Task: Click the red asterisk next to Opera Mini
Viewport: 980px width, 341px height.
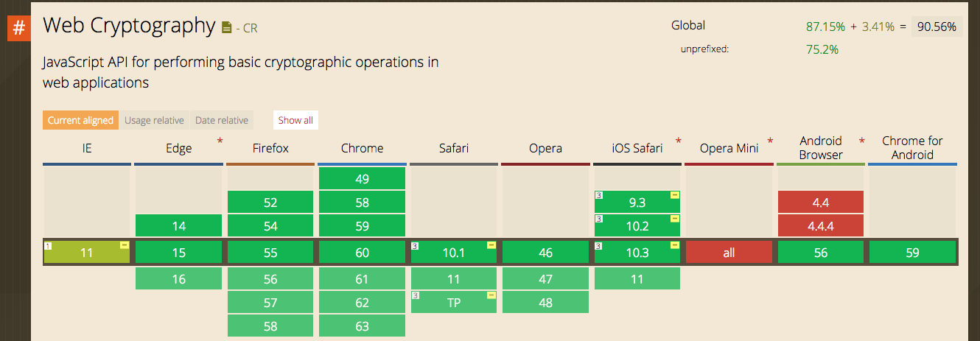Action: tap(770, 141)
